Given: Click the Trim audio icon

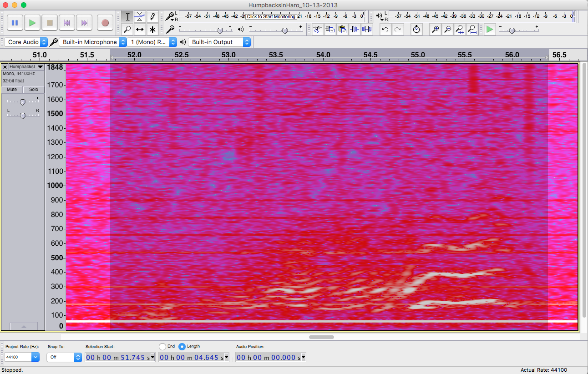Looking at the screenshot, I should [x=355, y=30].
